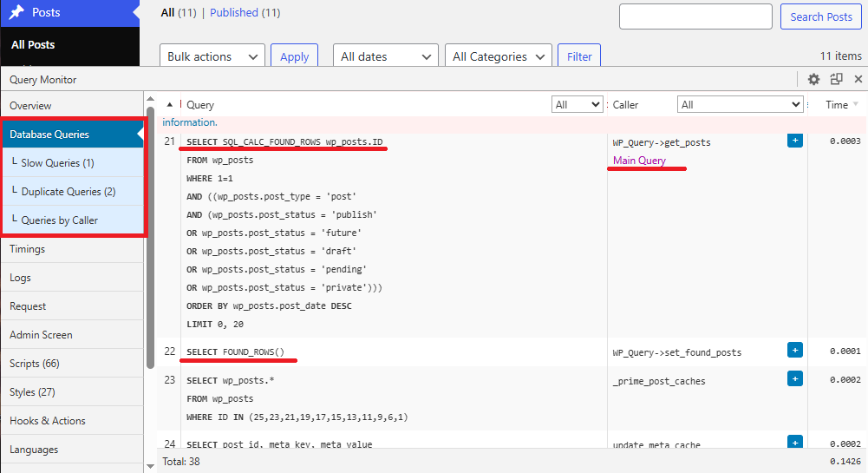Show Published (11) posts view

click(x=245, y=12)
